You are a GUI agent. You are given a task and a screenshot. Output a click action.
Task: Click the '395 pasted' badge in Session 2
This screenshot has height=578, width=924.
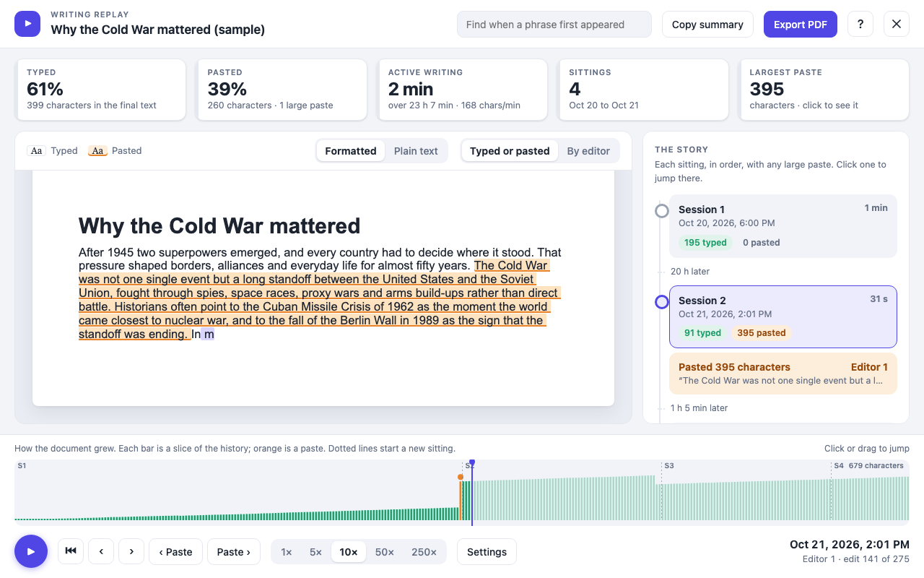point(762,333)
